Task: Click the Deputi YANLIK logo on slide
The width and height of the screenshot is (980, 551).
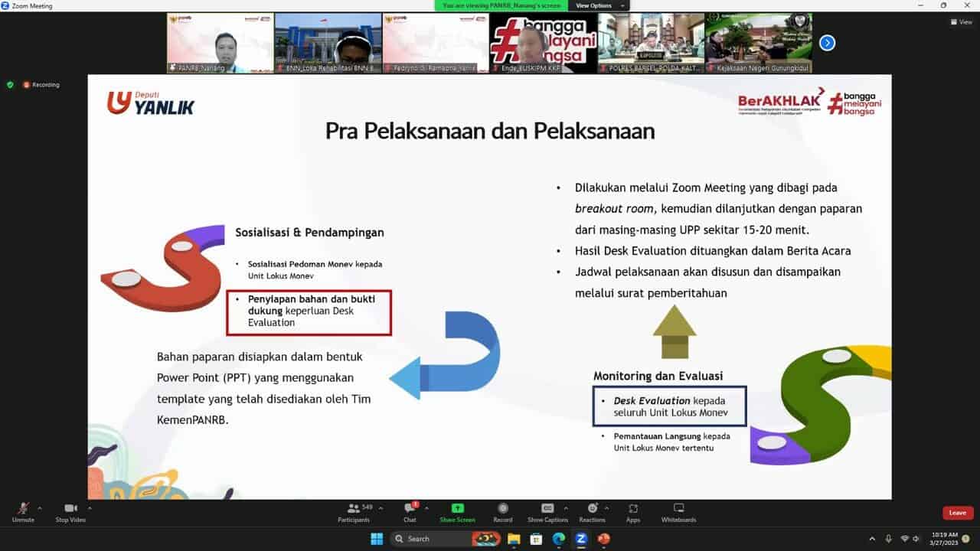Action: [x=150, y=103]
